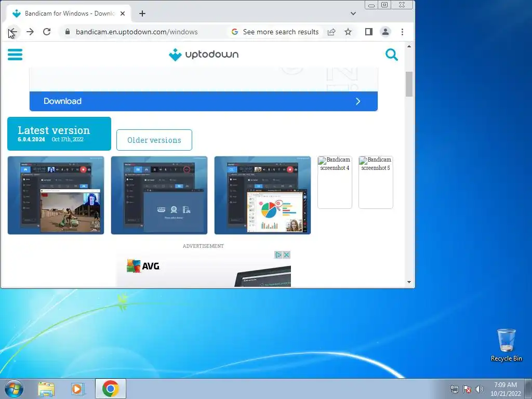Open the Older versions button

pos(154,140)
